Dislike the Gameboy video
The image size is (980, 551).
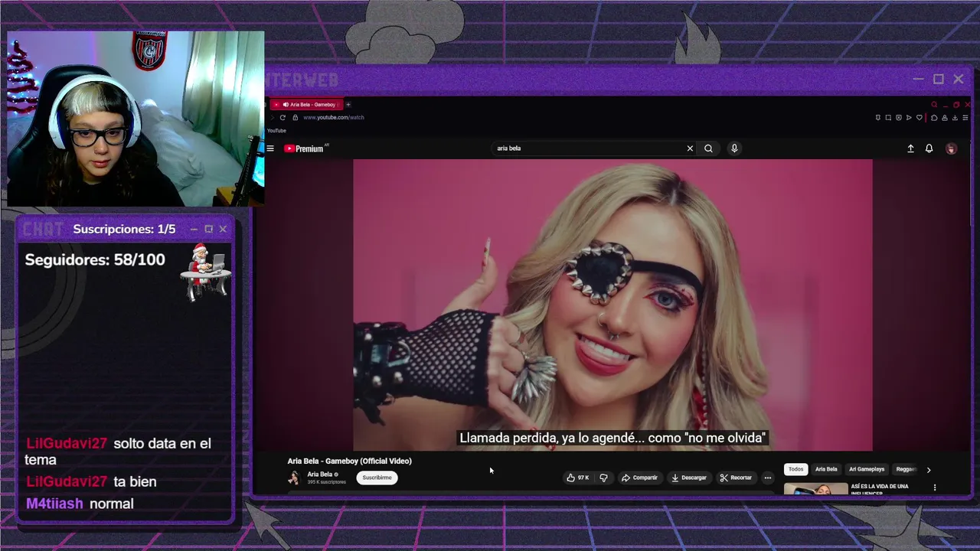coord(603,478)
